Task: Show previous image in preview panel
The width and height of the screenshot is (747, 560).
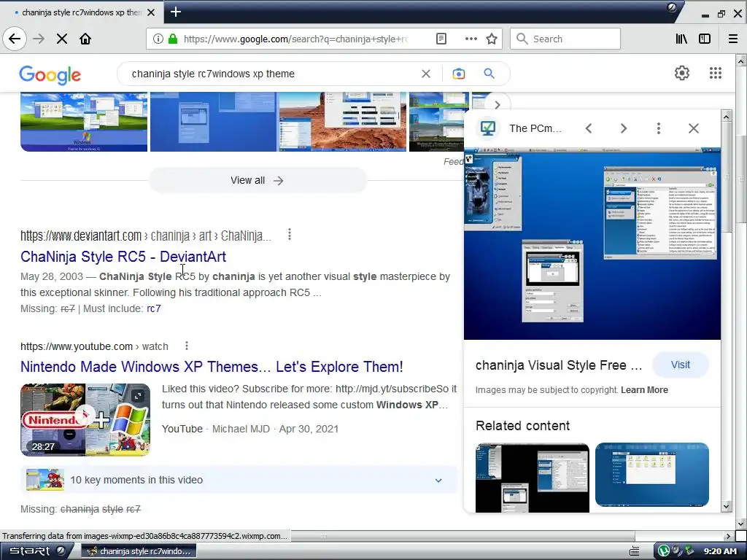Action: (589, 128)
